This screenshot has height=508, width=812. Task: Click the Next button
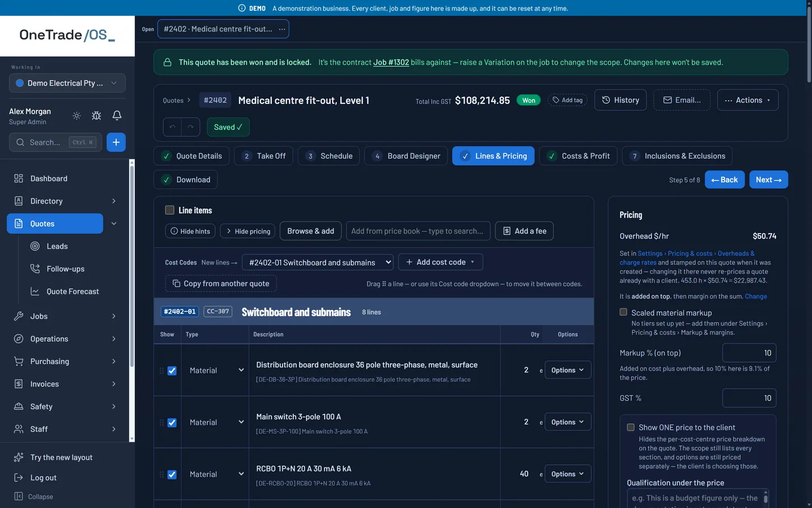pos(769,179)
